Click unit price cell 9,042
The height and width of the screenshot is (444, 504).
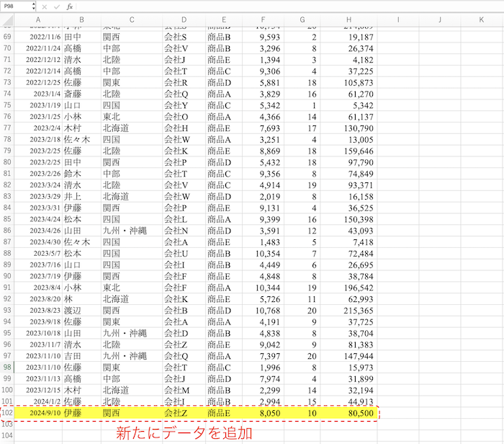click(263, 345)
